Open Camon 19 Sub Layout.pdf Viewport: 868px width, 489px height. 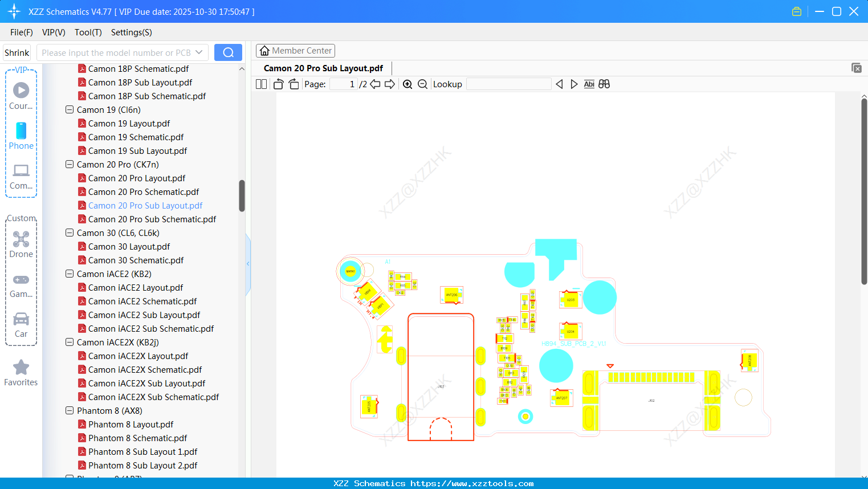point(137,150)
